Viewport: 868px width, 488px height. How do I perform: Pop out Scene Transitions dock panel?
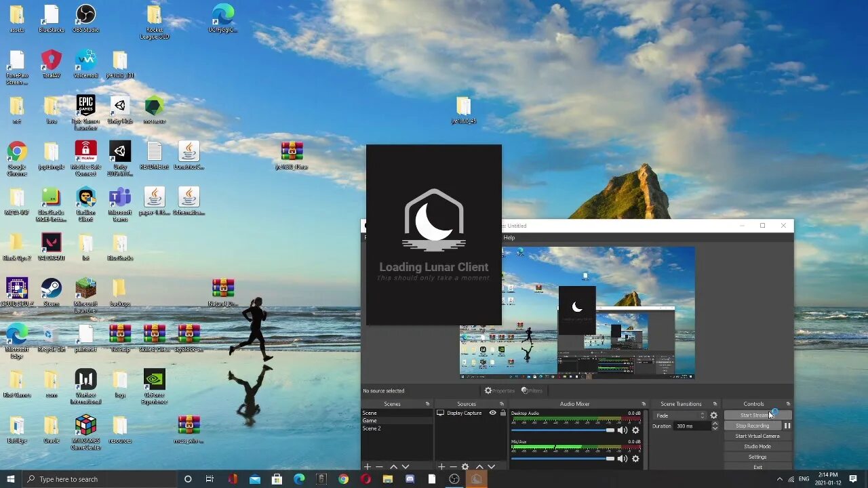pyautogui.click(x=715, y=404)
